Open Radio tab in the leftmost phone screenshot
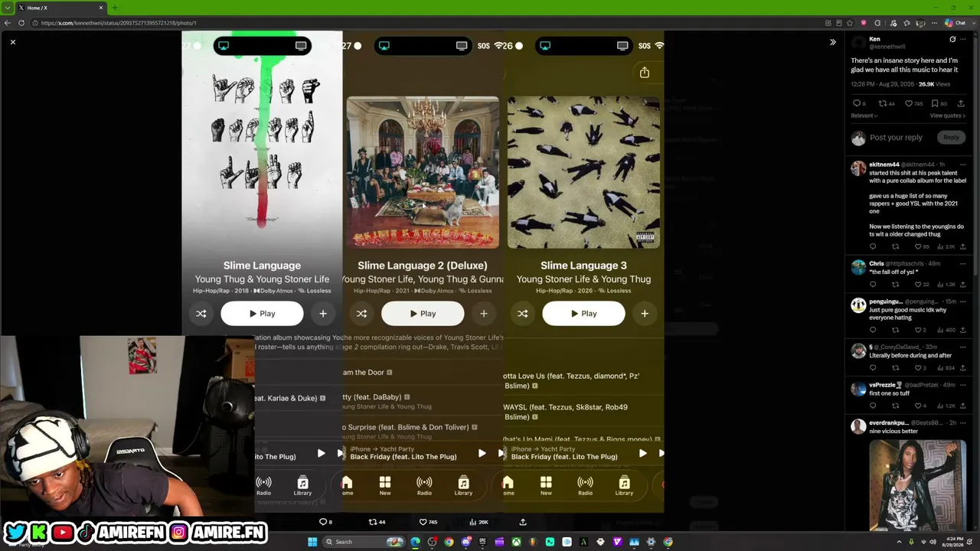This screenshot has width=980, height=551. 263,486
